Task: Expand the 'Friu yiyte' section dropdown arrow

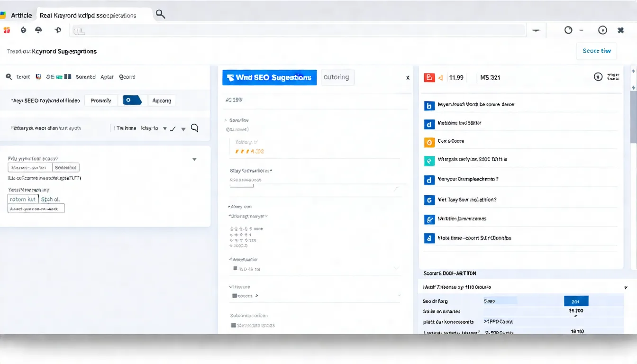Action: point(194,160)
